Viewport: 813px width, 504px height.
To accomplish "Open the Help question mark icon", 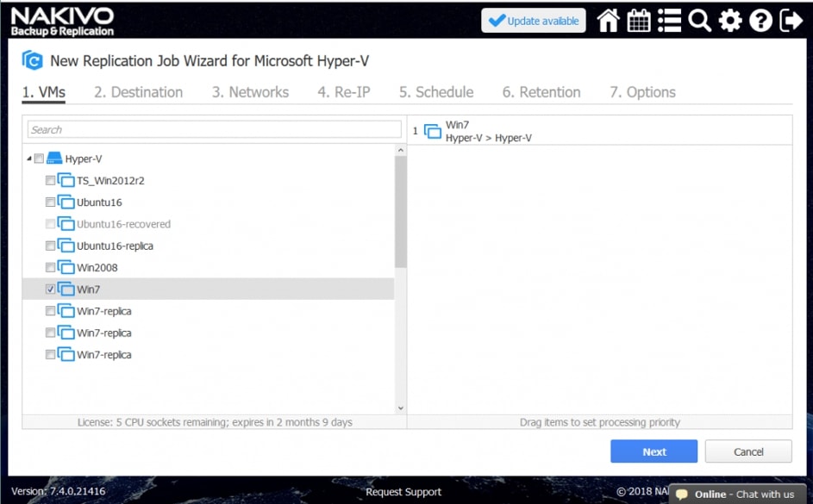I will (x=760, y=21).
